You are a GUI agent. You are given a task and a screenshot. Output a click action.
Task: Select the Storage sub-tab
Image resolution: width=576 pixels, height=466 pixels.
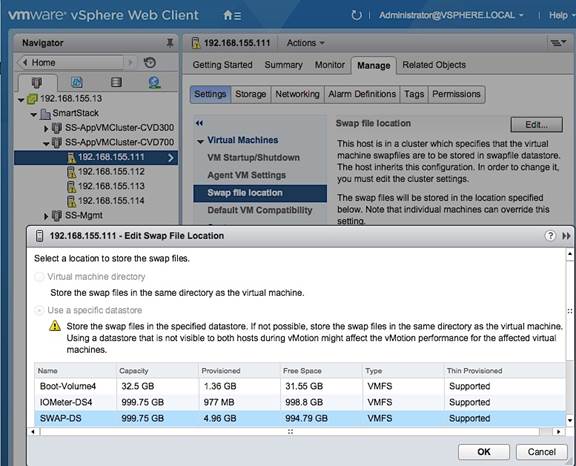251,94
